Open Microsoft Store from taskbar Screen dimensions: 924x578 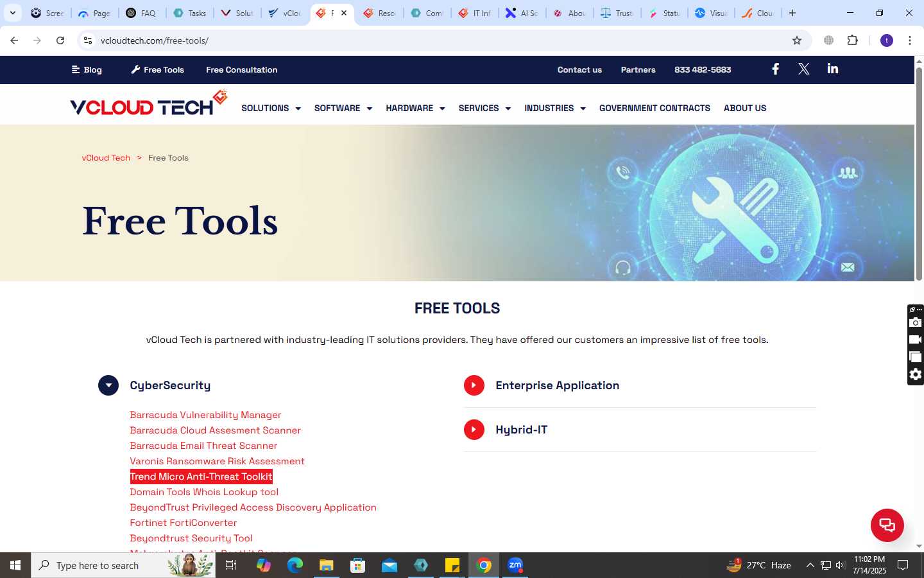tap(358, 565)
